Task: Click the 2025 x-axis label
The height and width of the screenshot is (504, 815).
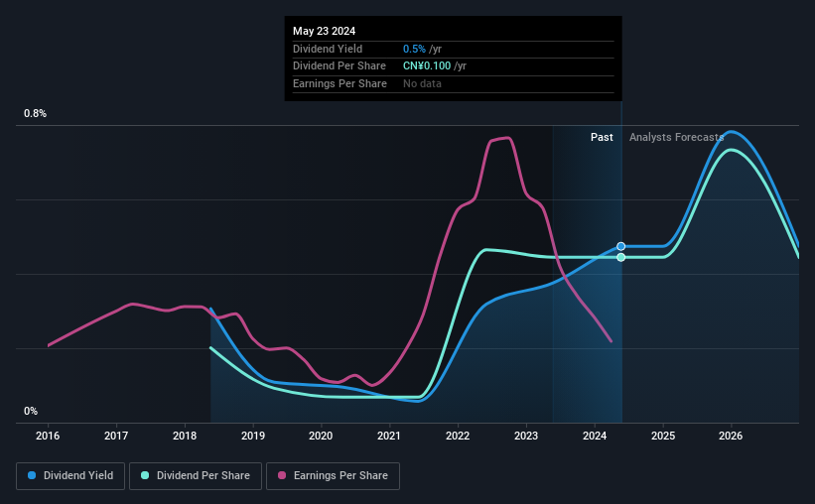Action: click(663, 436)
